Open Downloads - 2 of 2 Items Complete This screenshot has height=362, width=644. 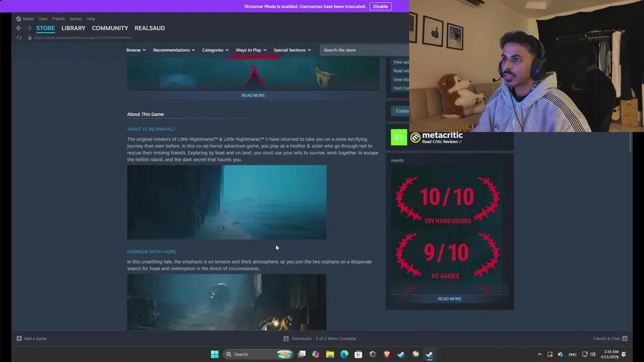324,338
